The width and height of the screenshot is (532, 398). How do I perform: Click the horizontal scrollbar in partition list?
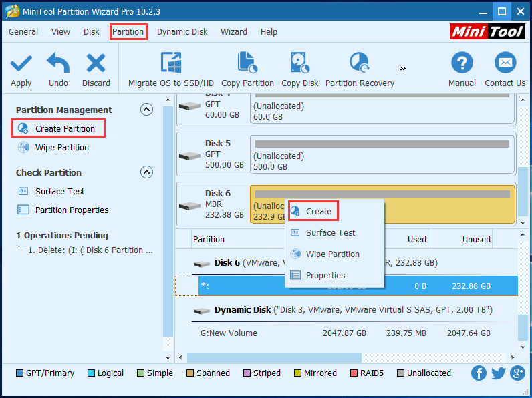pos(274,357)
